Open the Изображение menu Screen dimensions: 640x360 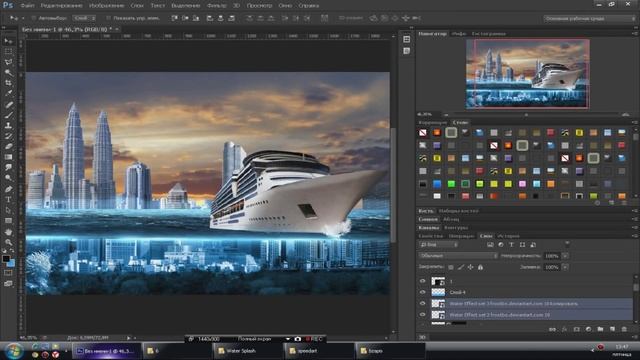tap(107, 6)
